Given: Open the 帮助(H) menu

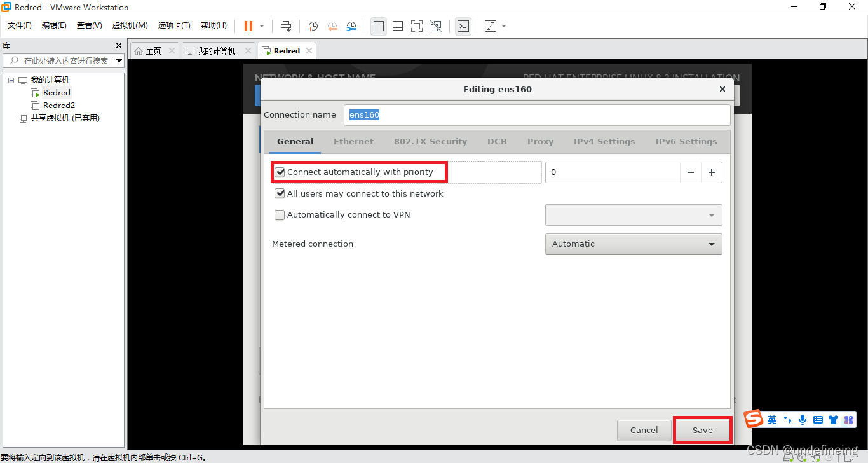Looking at the screenshot, I should [x=214, y=25].
